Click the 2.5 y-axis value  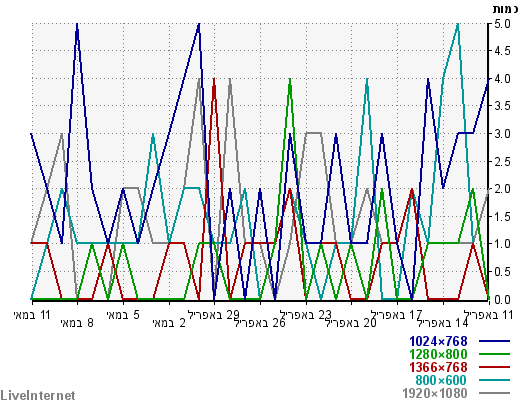coord(502,162)
